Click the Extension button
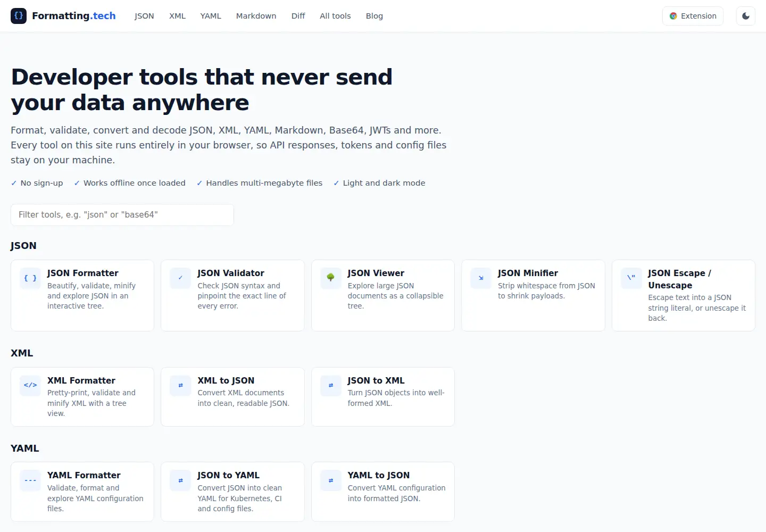Viewport: 766px width, 532px height. 693,16
